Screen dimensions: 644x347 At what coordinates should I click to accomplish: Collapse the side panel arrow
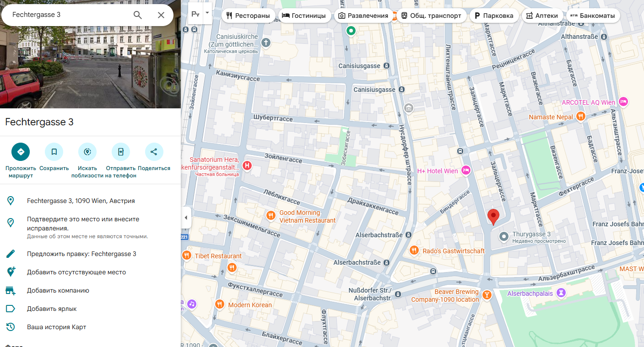(185, 218)
